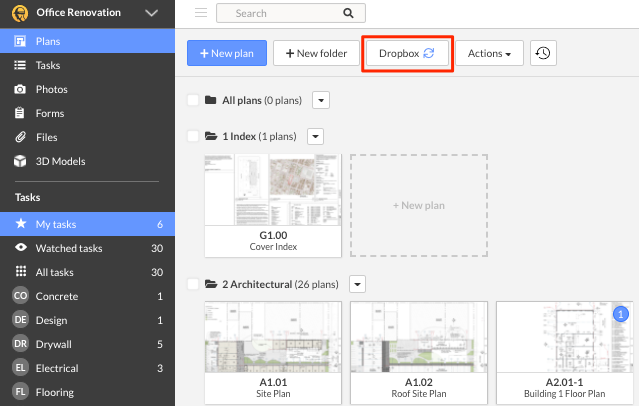Click the New folder button
The height and width of the screenshot is (406, 639).
click(316, 53)
